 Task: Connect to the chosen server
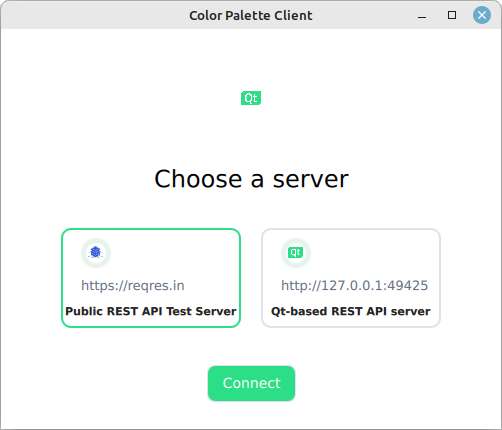[x=251, y=383]
